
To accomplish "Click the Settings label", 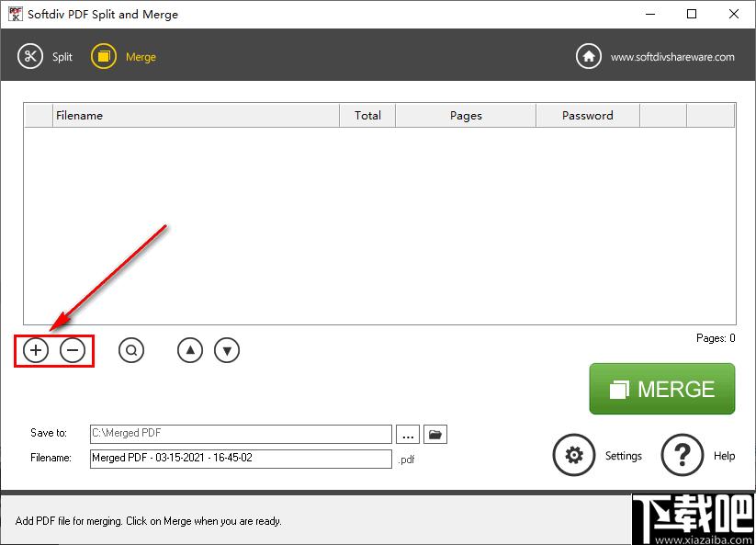I will pos(624,456).
